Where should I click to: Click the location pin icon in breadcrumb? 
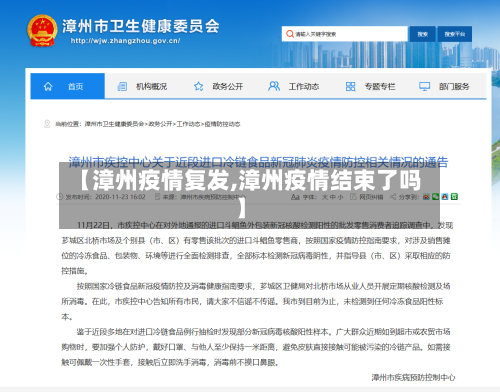(x=47, y=124)
